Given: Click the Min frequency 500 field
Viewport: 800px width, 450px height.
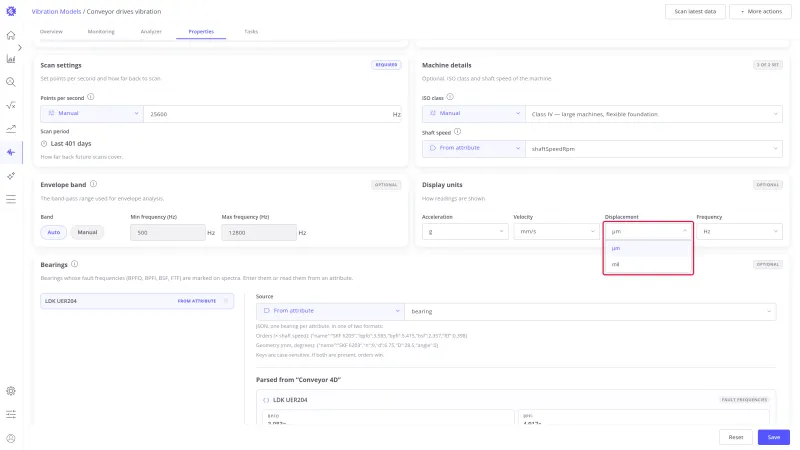Looking at the screenshot, I should pos(168,233).
